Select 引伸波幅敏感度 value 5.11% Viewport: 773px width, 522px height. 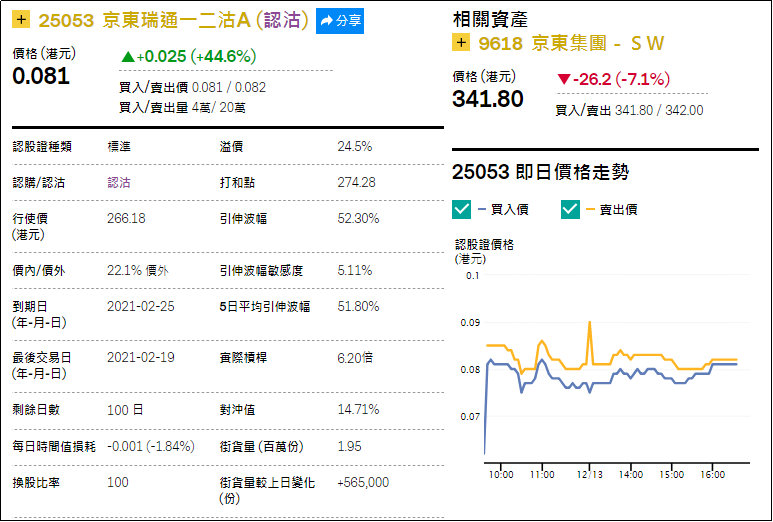tap(354, 270)
